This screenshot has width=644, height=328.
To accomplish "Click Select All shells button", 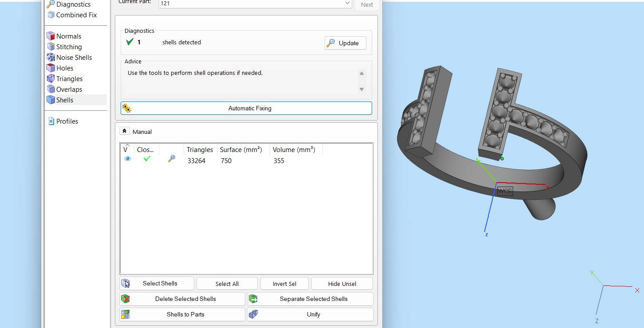I will coord(227,284).
